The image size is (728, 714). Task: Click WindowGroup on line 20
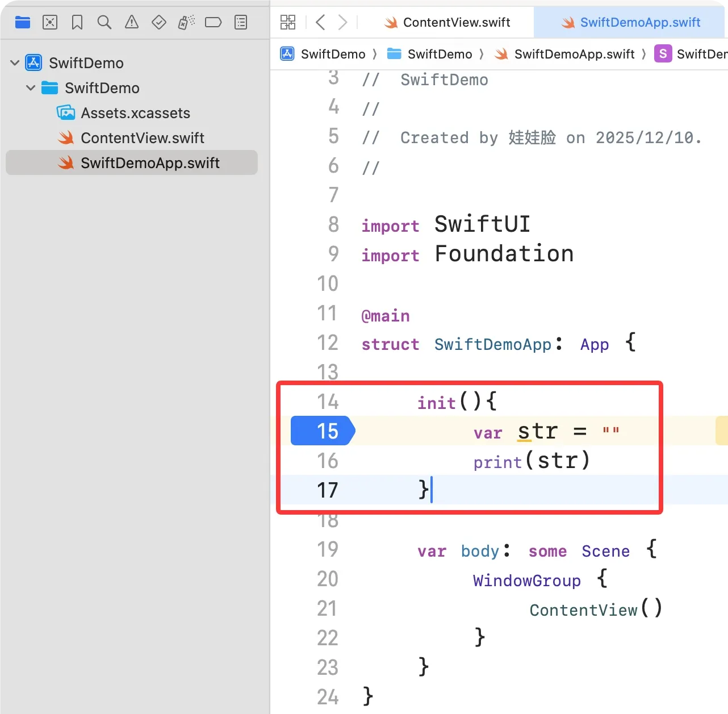tap(527, 581)
